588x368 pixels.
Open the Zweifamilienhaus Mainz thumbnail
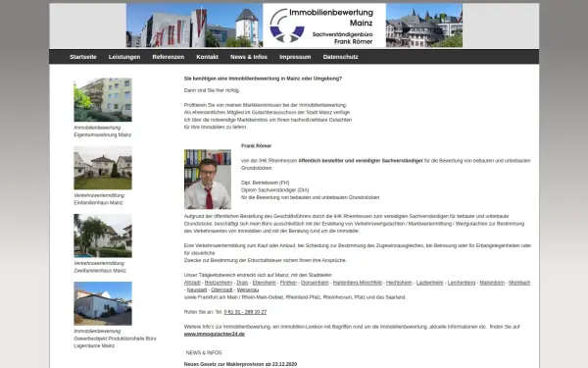pyautogui.click(x=103, y=236)
